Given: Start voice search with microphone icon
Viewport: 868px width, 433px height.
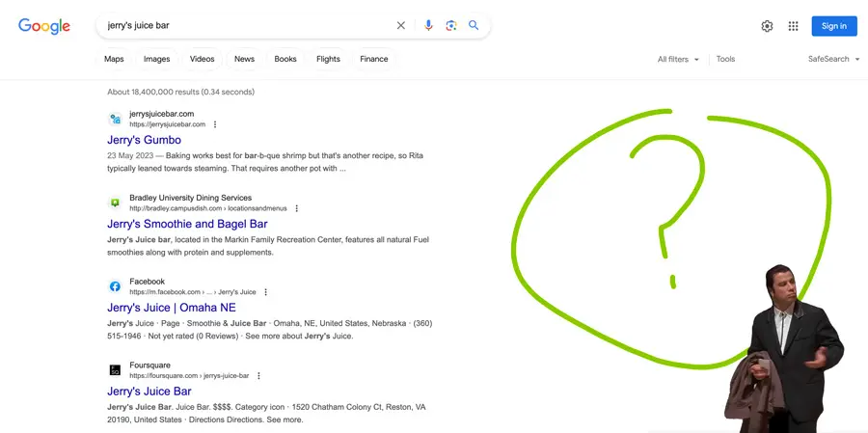Looking at the screenshot, I should point(428,26).
